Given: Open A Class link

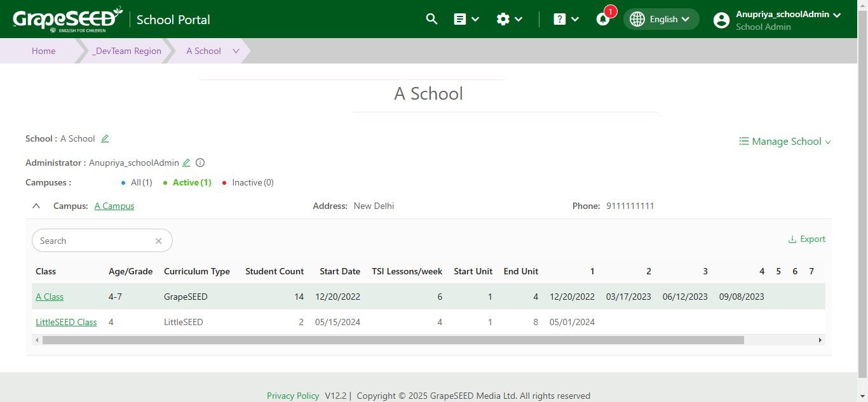Looking at the screenshot, I should [50, 297].
